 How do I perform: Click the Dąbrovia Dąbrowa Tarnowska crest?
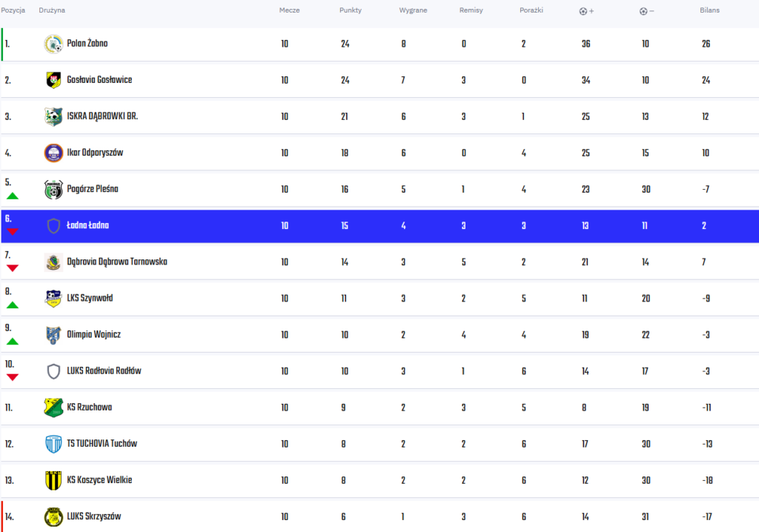pos(53,262)
